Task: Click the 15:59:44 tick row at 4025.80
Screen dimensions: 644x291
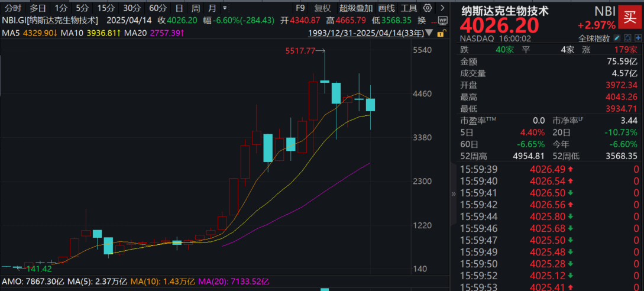Action: coord(549,216)
